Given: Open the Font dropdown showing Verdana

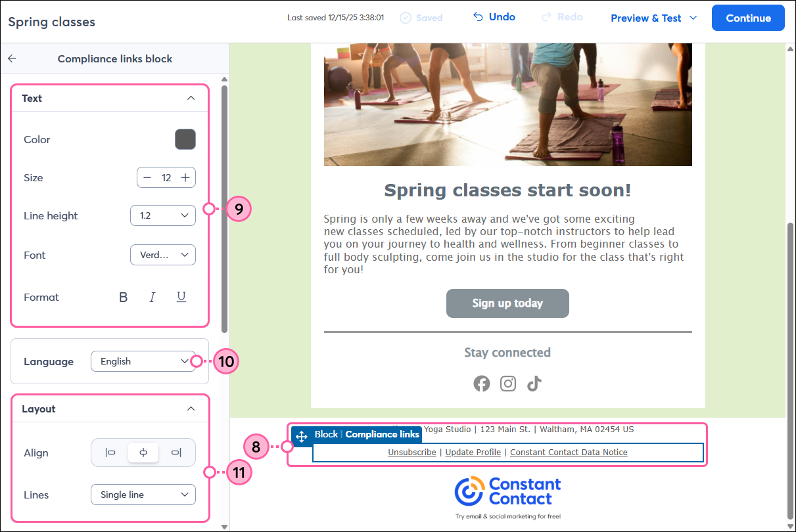Looking at the screenshot, I should (162, 255).
